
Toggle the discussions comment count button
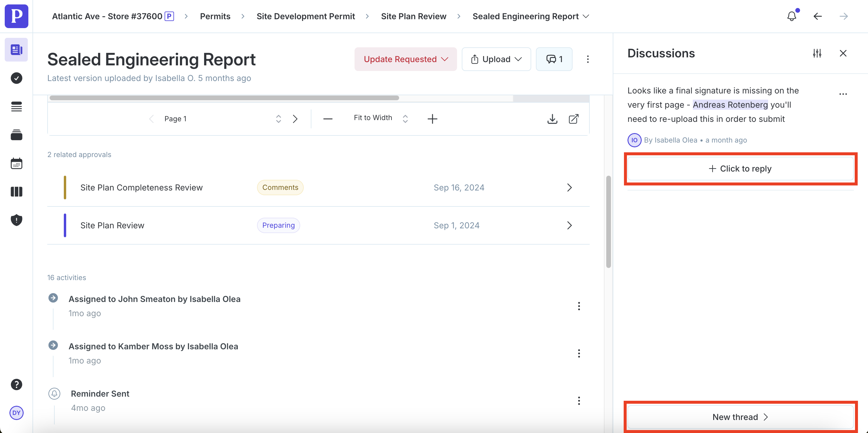[554, 59]
